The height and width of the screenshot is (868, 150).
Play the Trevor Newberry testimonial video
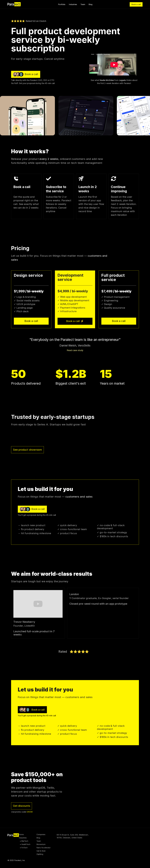(38, 604)
